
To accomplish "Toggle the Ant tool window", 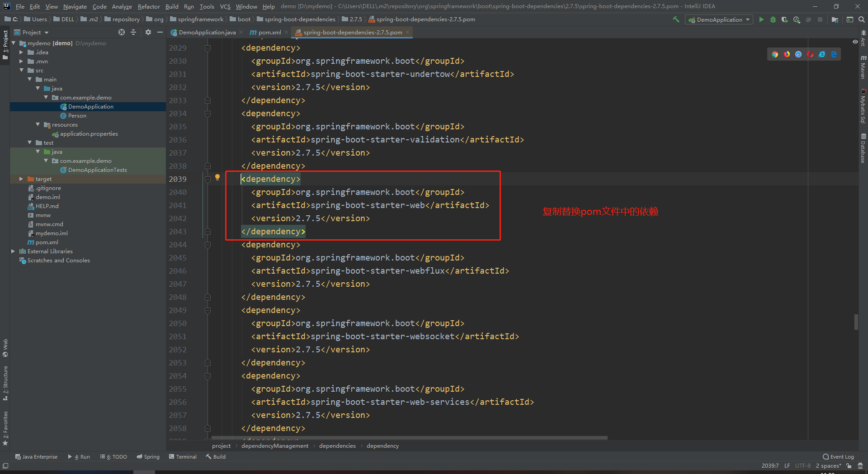I will pyautogui.click(x=863, y=38).
